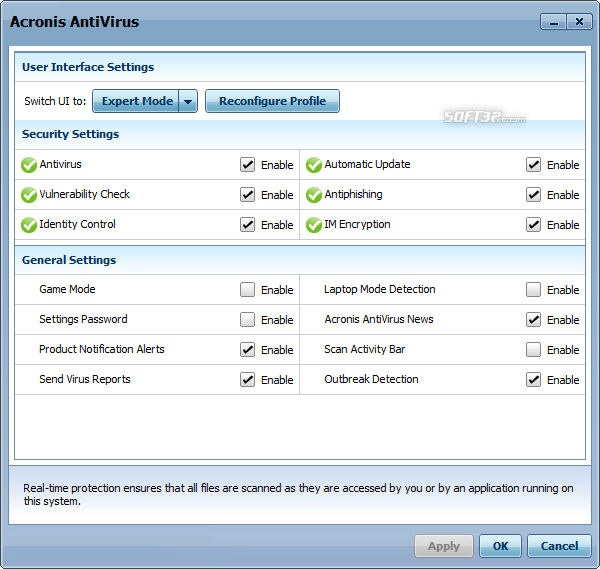Disable IM Encryption via its checkbox
Screen dimensions: 600x569
coord(533,225)
